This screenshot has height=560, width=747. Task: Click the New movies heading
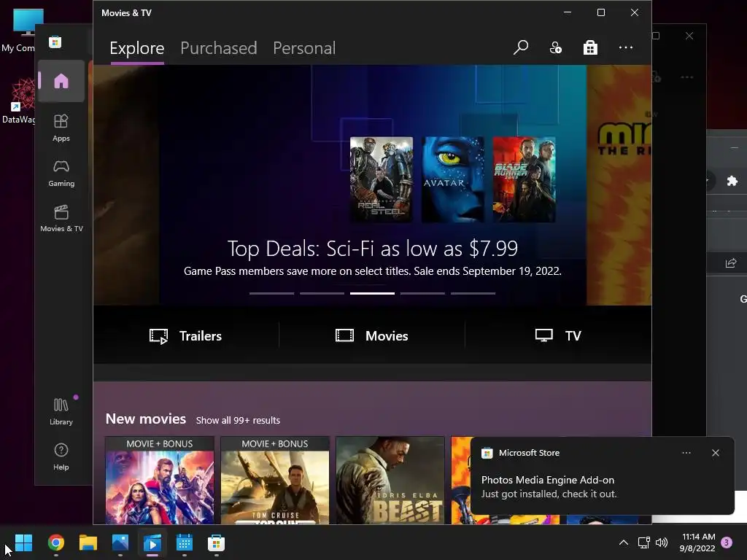(x=146, y=419)
